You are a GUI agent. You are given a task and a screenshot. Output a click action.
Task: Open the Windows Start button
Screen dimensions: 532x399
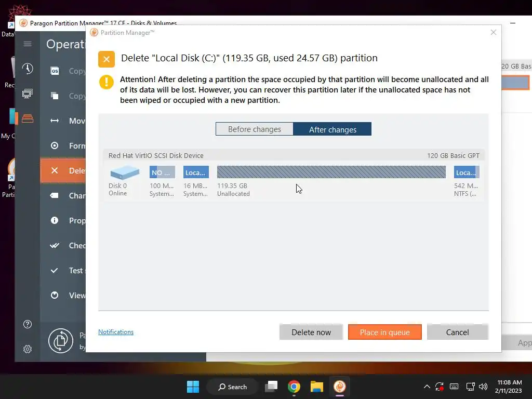[193, 387]
